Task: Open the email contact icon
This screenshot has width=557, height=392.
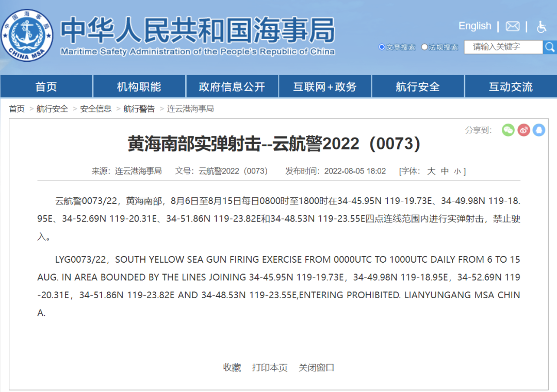Action: pyautogui.click(x=512, y=26)
